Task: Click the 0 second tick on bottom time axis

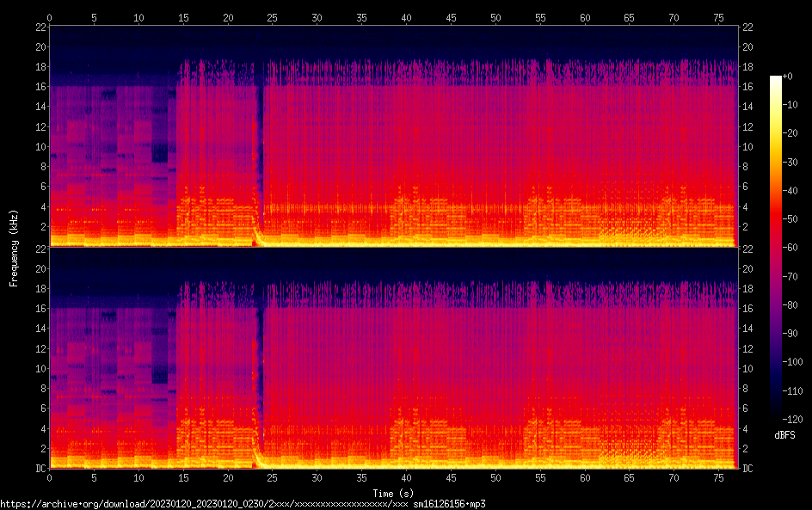Action: 50,477
